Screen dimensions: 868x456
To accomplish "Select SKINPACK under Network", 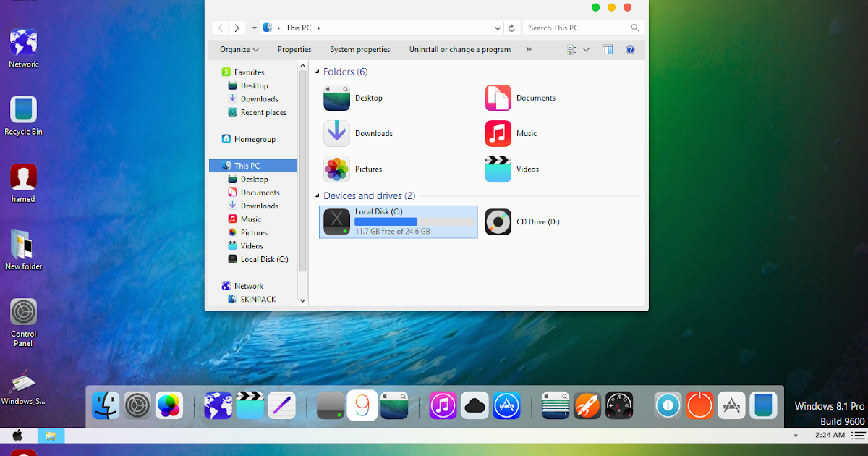I will pyautogui.click(x=252, y=299).
